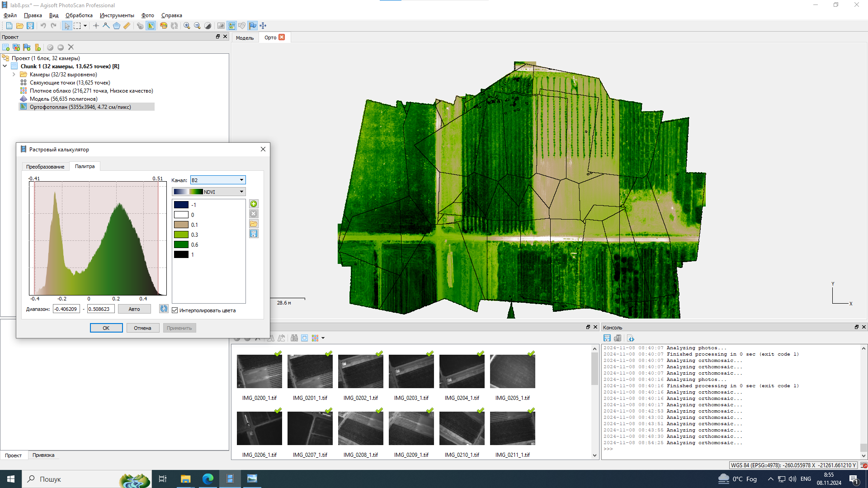Open the NDVI palette preset dropdown

click(x=208, y=192)
